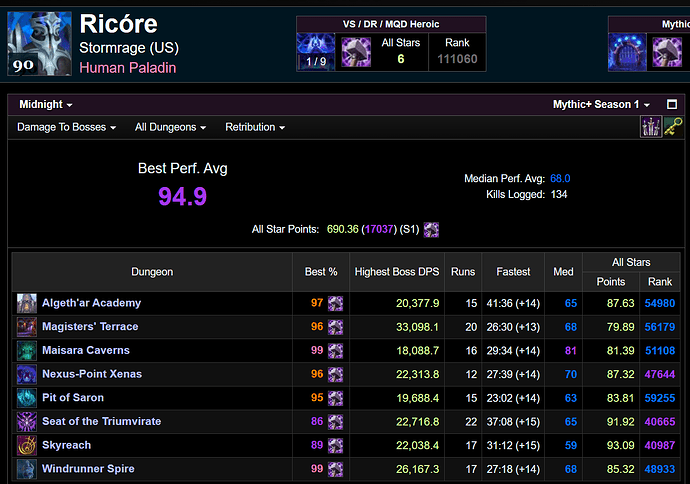
Task: Expand the All Dungeons filter dropdown
Action: coord(170,127)
